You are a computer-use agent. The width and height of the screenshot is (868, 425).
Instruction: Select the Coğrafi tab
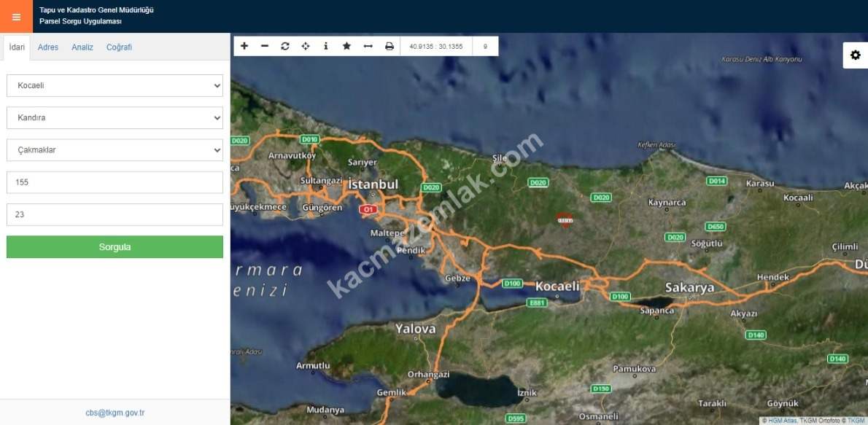pos(119,47)
